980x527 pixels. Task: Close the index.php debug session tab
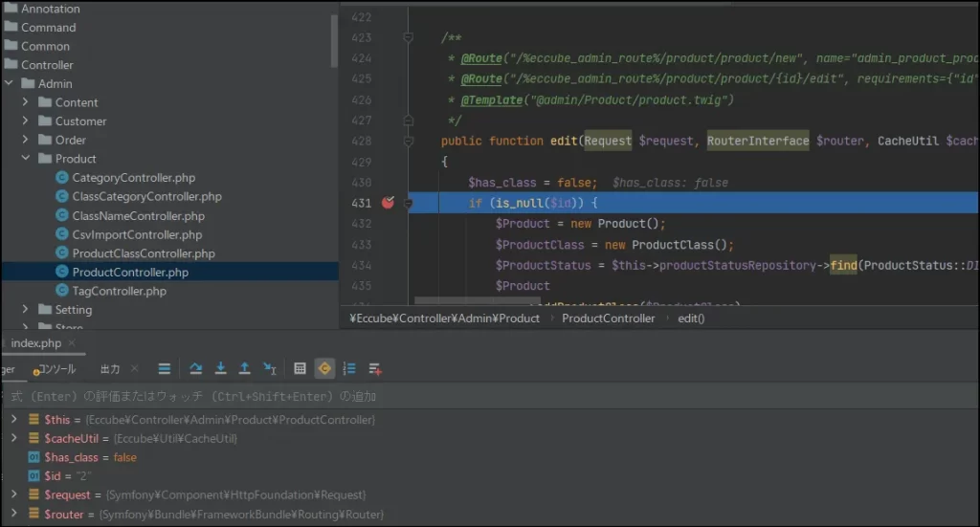73,343
